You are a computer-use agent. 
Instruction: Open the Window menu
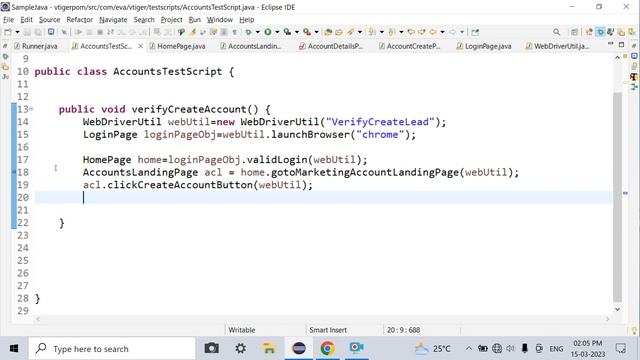tap(220, 20)
